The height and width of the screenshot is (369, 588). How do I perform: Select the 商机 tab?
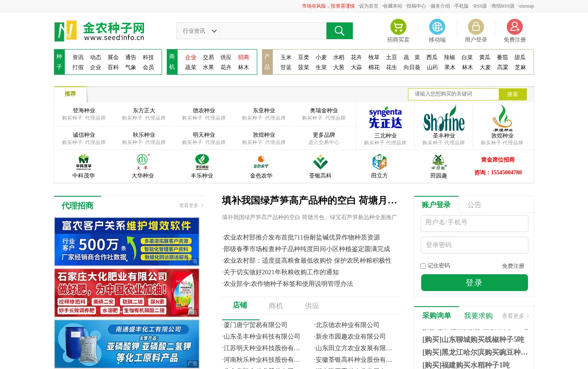[276, 306]
